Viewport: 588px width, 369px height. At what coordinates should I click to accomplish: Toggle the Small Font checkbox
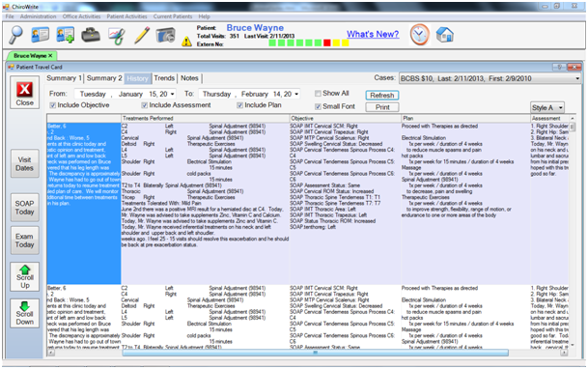(x=318, y=106)
